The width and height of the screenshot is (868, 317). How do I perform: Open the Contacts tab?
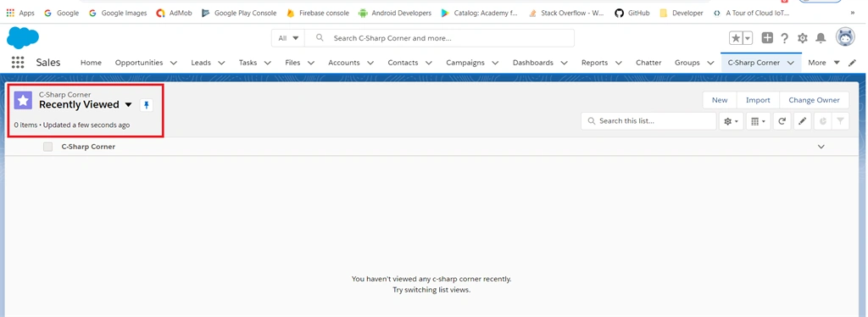[x=403, y=63]
